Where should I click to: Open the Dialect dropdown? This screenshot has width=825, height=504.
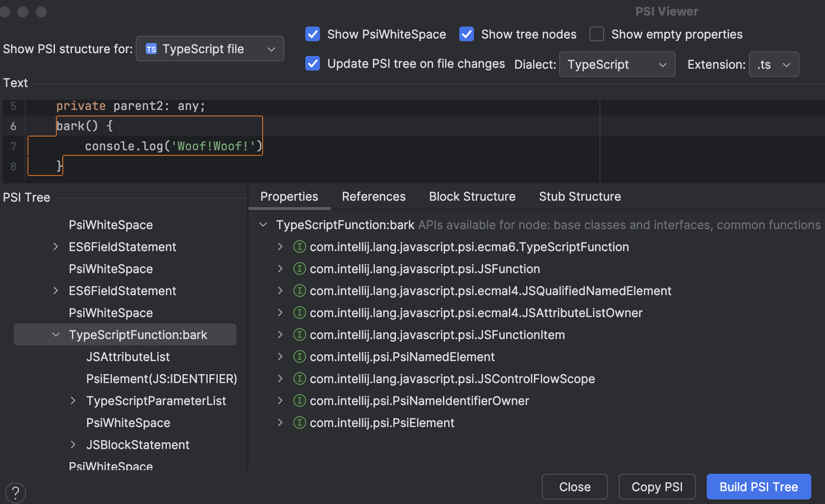(616, 64)
